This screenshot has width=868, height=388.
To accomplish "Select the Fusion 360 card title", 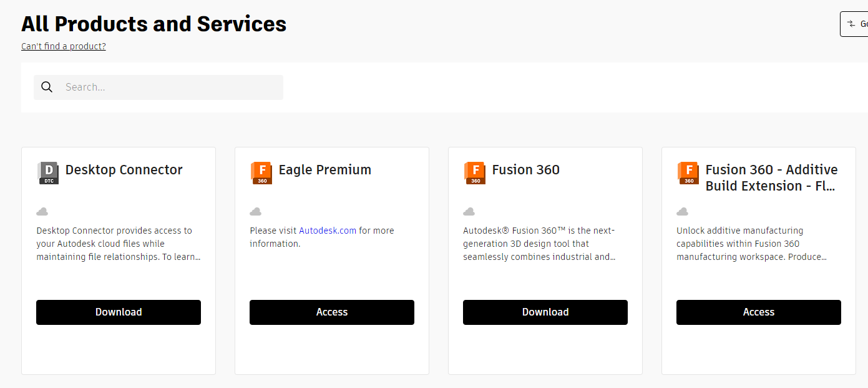I will coord(526,170).
